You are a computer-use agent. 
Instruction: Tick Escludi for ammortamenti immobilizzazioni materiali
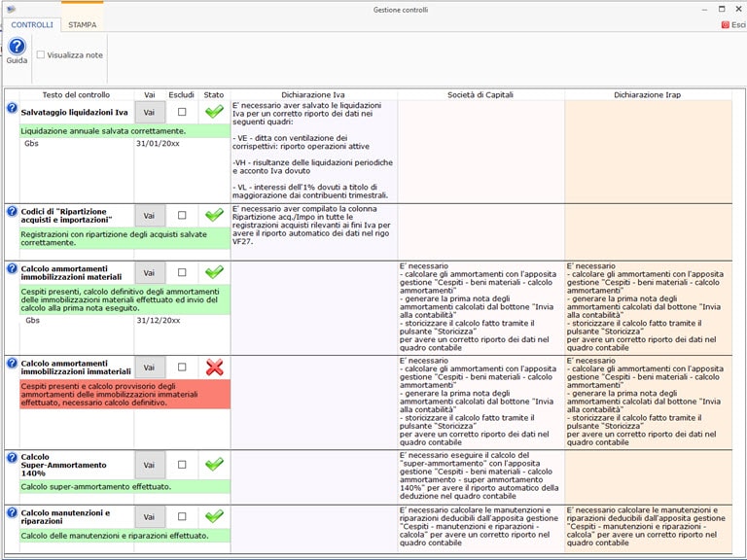pyautogui.click(x=182, y=272)
